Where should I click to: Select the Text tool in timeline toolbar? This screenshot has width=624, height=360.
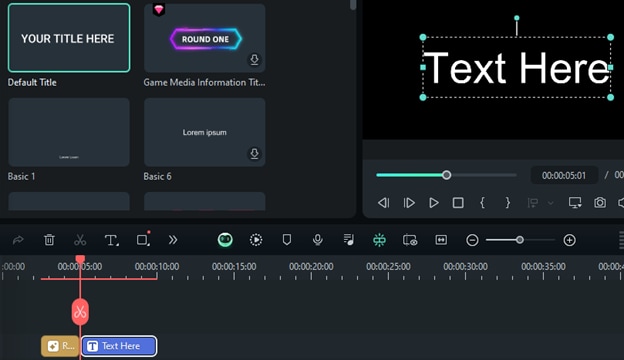pos(111,240)
